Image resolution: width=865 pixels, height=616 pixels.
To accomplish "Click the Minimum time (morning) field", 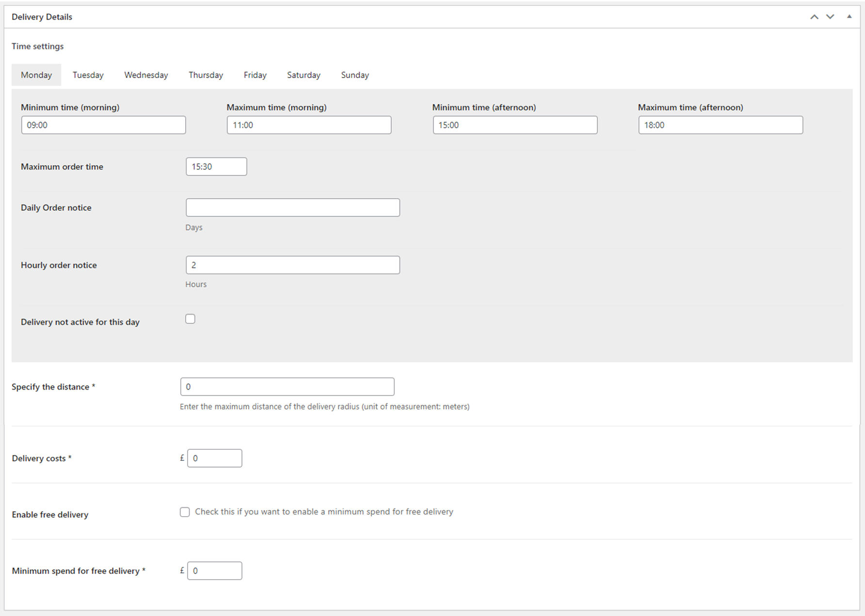I will pos(103,125).
